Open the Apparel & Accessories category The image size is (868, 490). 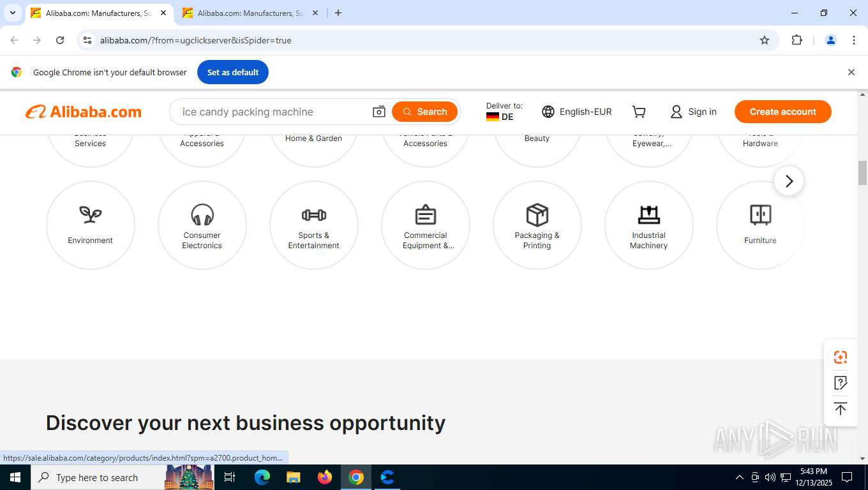[x=202, y=151]
